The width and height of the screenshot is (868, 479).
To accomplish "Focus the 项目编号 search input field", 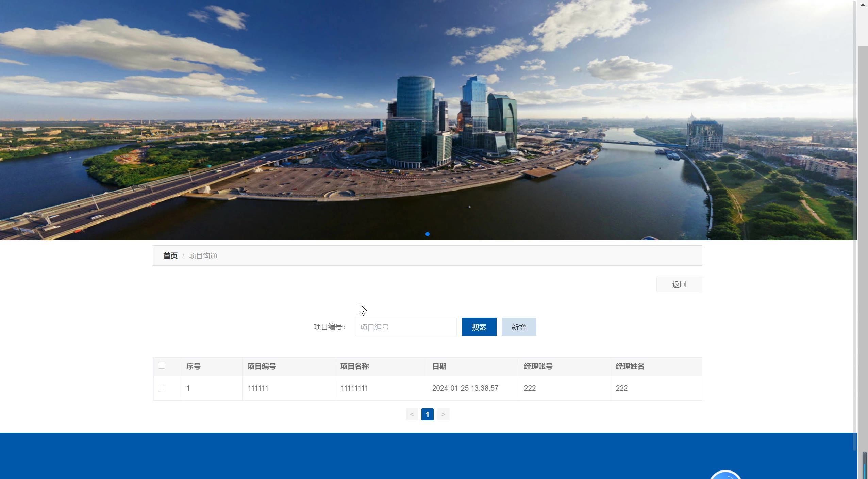I will pyautogui.click(x=405, y=327).
